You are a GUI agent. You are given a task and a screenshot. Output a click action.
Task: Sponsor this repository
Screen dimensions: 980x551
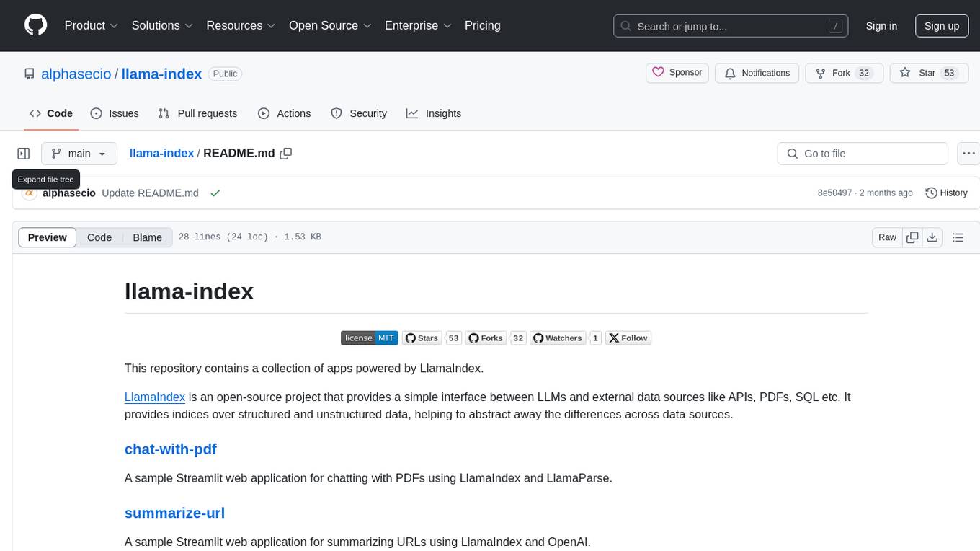point(677,73)
